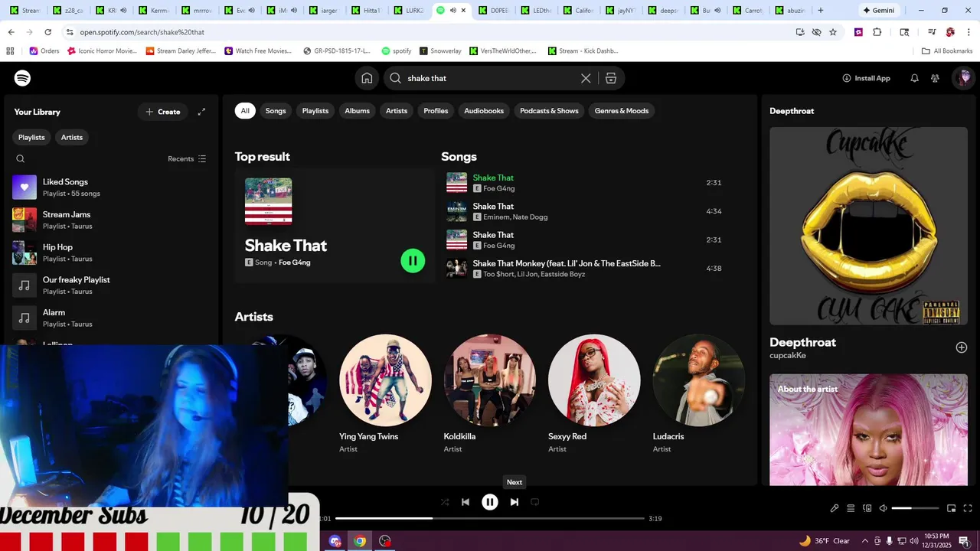Select the Genres & Moods filter

pos(622,111)
